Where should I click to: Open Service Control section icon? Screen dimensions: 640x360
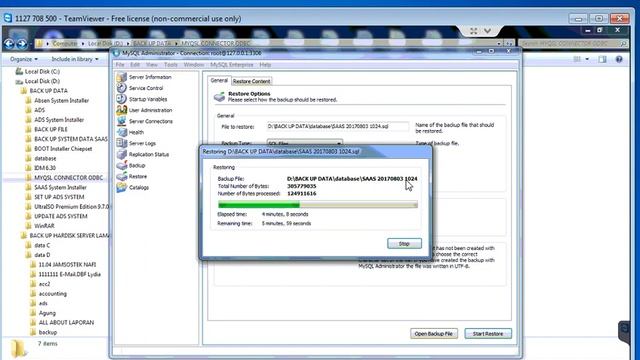point(122,88)
